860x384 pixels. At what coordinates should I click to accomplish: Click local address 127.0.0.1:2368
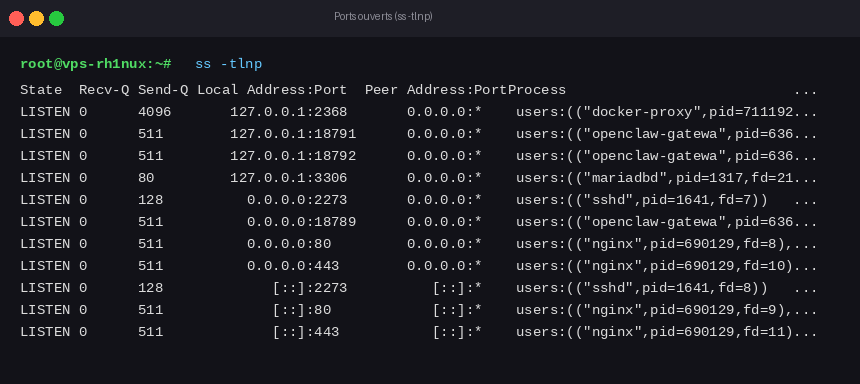coord(288,112)
